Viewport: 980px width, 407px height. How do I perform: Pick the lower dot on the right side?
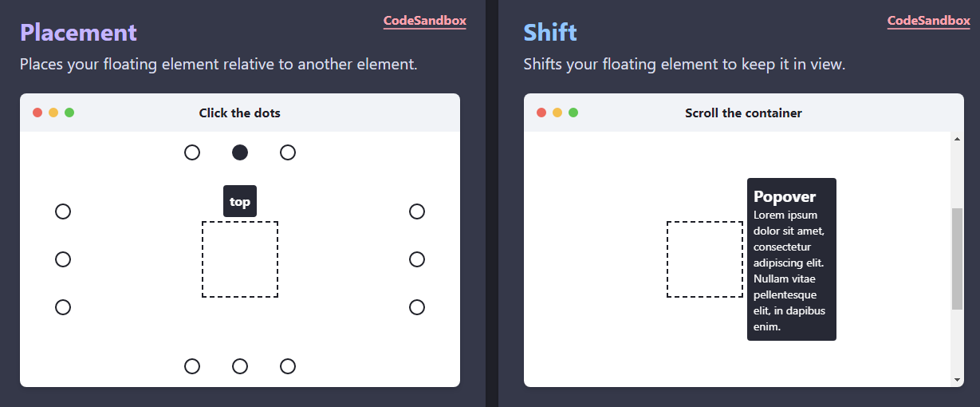pos(417,307)
